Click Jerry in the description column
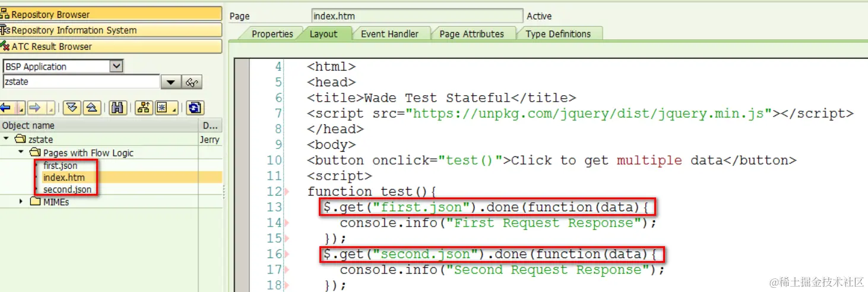Image resolution: width=868 pixels, height=292 pixels. (x=210, y=140)
